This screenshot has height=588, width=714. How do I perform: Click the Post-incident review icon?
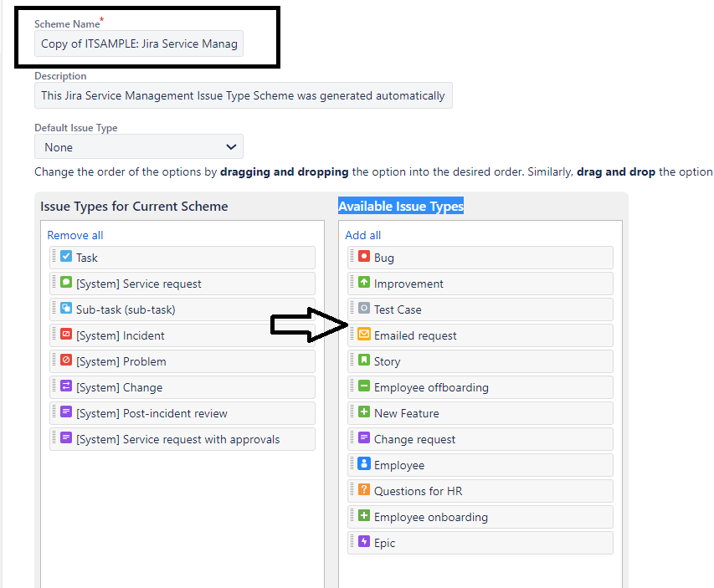[x=66, y=412]
